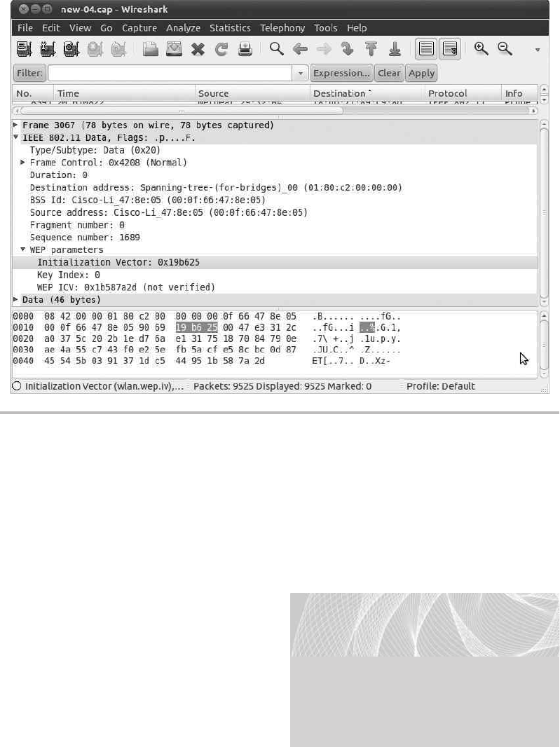Select the Sequence number: 1689 row
The width and height of the screenshot is (560, 747).
pos(275,238)
